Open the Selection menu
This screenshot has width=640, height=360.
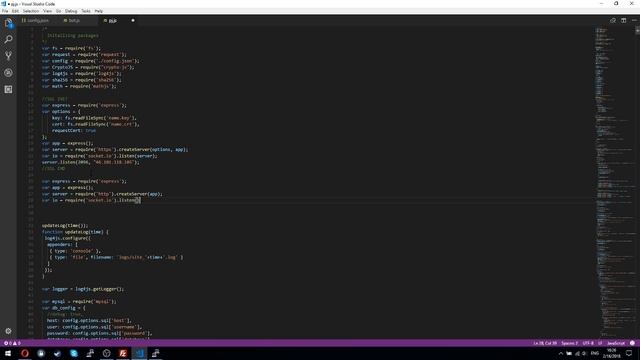[x=31, y=11]
